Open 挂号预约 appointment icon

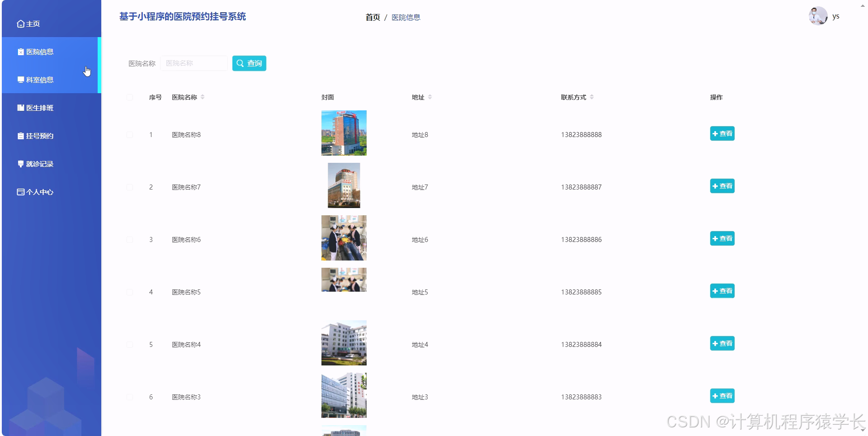tap(20, 136)
